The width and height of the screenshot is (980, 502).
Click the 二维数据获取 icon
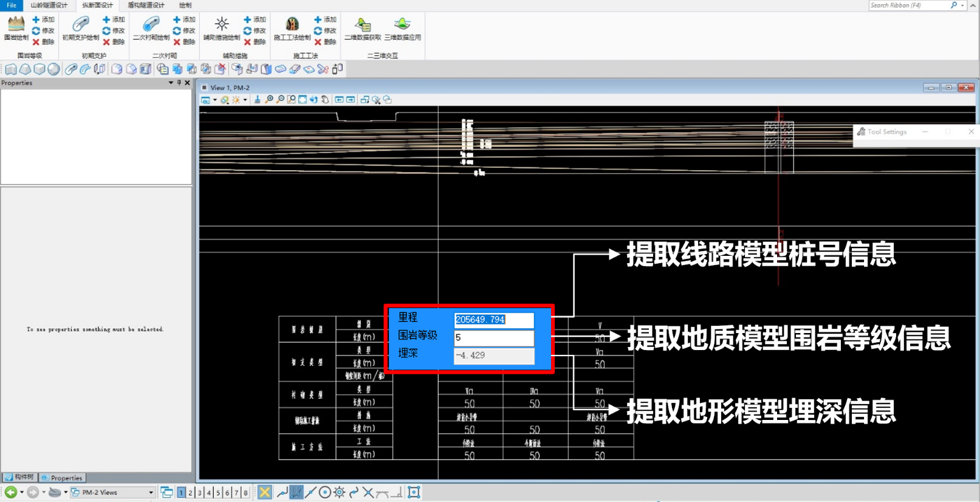[363, 28]
